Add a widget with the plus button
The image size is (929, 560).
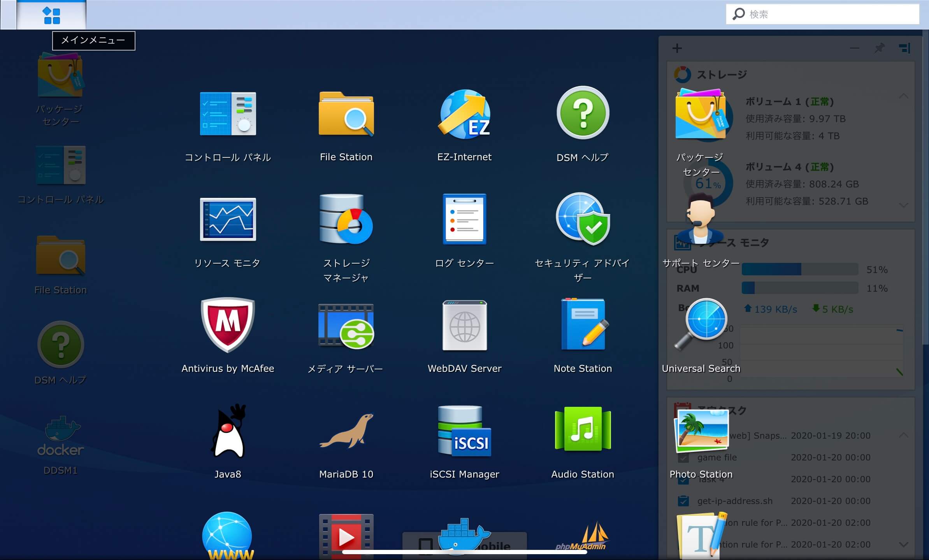coord(677,48)
